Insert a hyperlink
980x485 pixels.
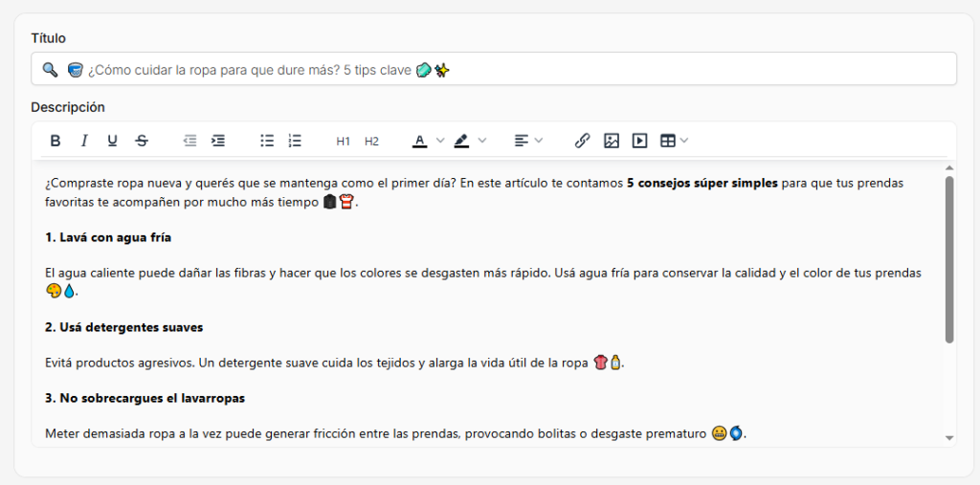click(583, 142)
